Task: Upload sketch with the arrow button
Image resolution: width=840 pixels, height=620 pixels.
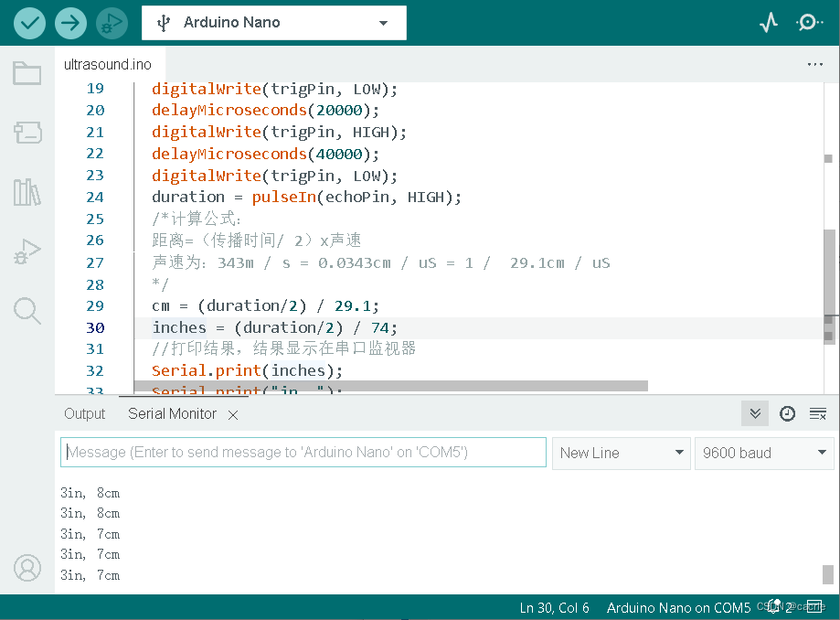Action: [x=70, y=23]
